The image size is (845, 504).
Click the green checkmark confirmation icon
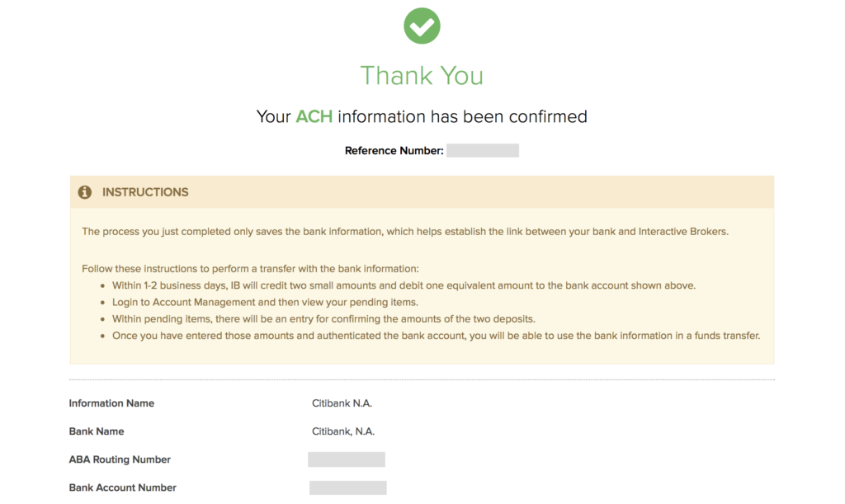point(422,26)
